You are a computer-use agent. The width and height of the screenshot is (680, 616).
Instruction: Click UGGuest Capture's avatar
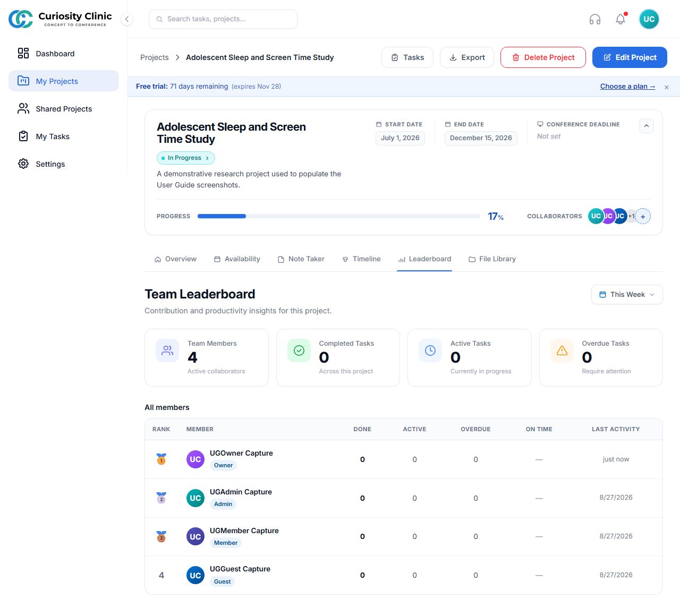point(195,575)
